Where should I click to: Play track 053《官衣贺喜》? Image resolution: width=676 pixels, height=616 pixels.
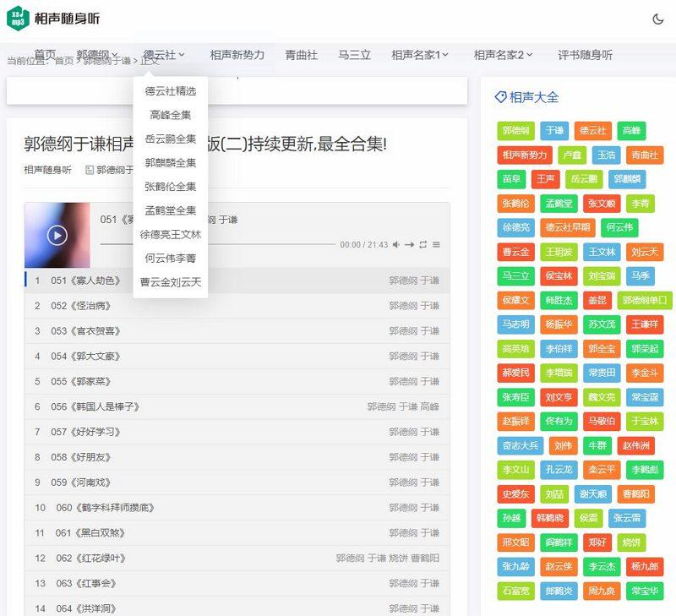tap(237, 331)
